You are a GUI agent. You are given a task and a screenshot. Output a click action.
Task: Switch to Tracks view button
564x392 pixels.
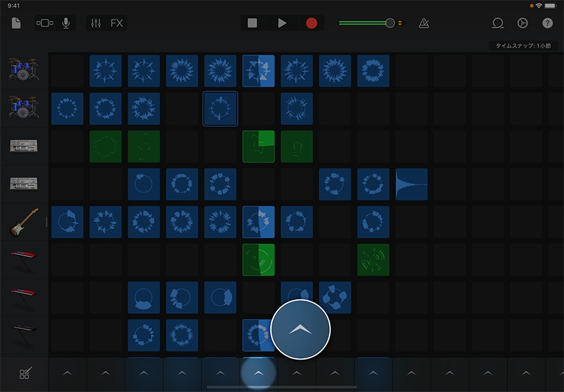pyautogui.click(x=44, y=23)
